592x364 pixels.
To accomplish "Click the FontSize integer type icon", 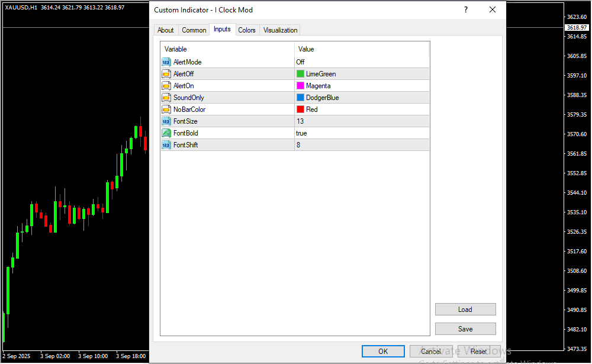I will [x=166, y=121].
